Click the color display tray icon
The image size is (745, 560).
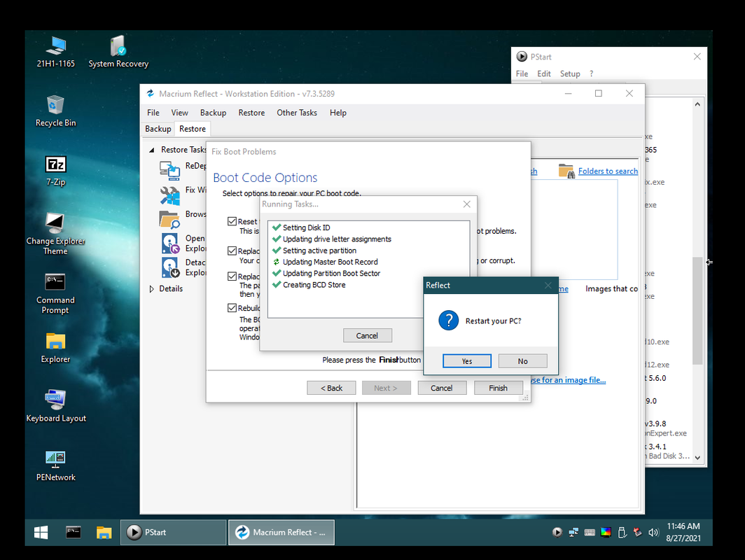(605, 533)
